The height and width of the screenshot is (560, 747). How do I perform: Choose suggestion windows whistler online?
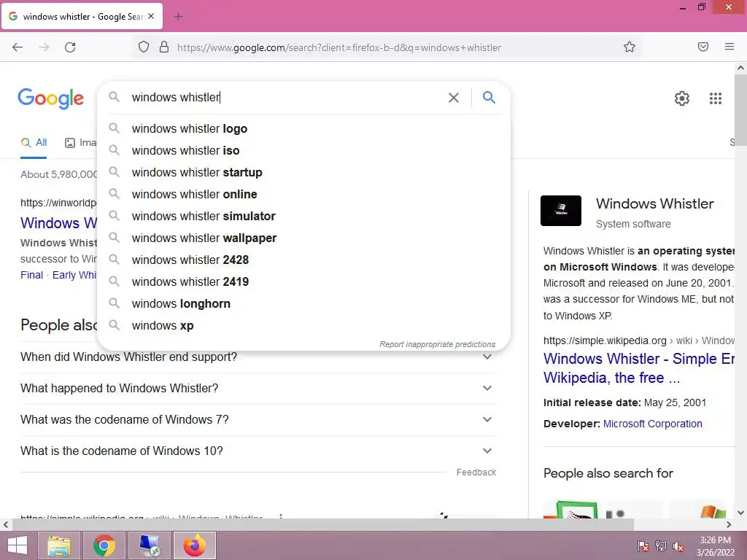point(303,194)
